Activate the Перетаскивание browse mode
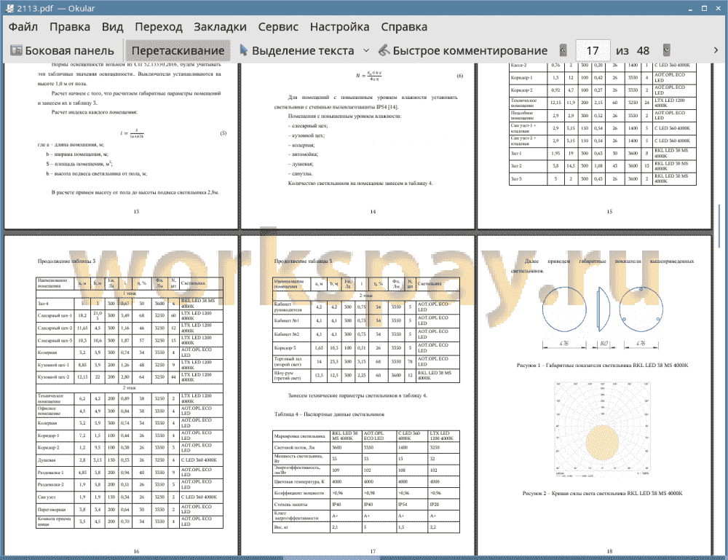 click(x=178, y=50)
